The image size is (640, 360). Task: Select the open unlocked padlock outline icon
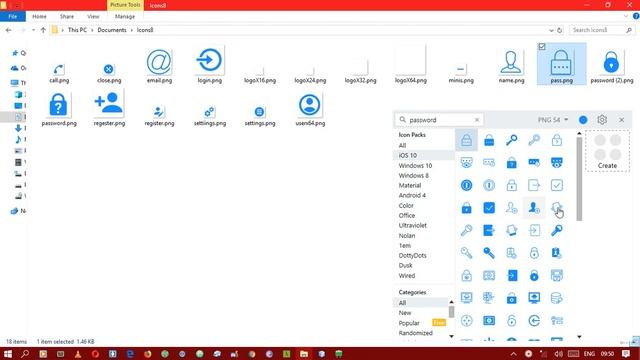pos(511,320)
